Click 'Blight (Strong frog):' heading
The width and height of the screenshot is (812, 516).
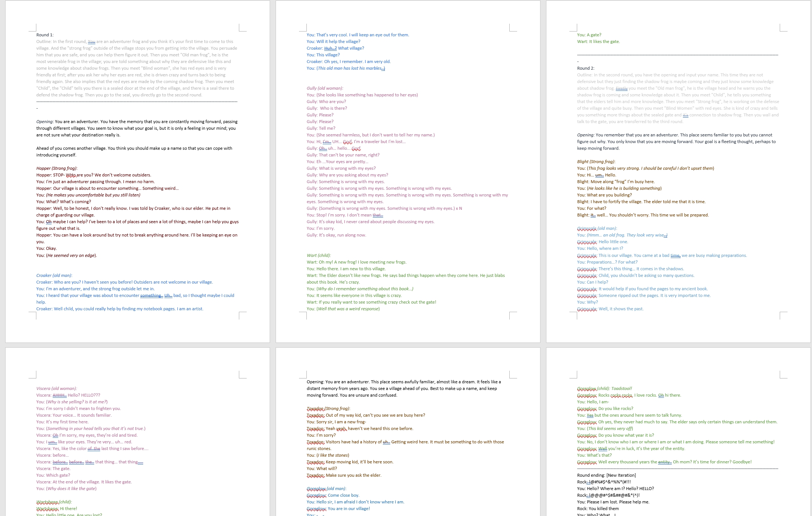[596, 162]
